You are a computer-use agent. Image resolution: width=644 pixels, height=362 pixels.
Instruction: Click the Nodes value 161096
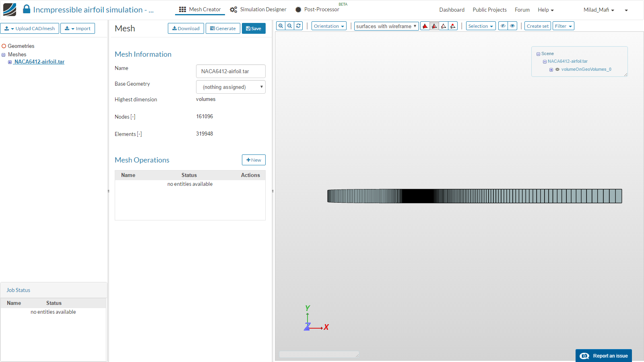point(204,117)
